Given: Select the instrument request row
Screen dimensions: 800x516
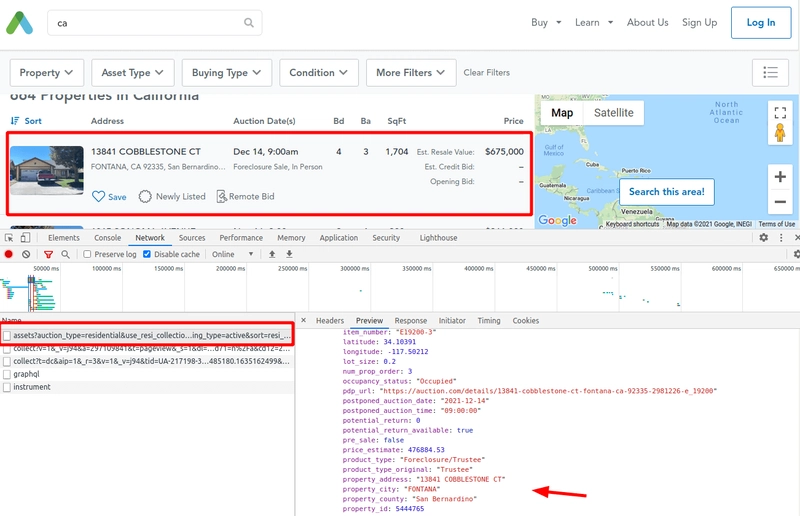Looking at the screenshot, I should [x=147, y=387].
